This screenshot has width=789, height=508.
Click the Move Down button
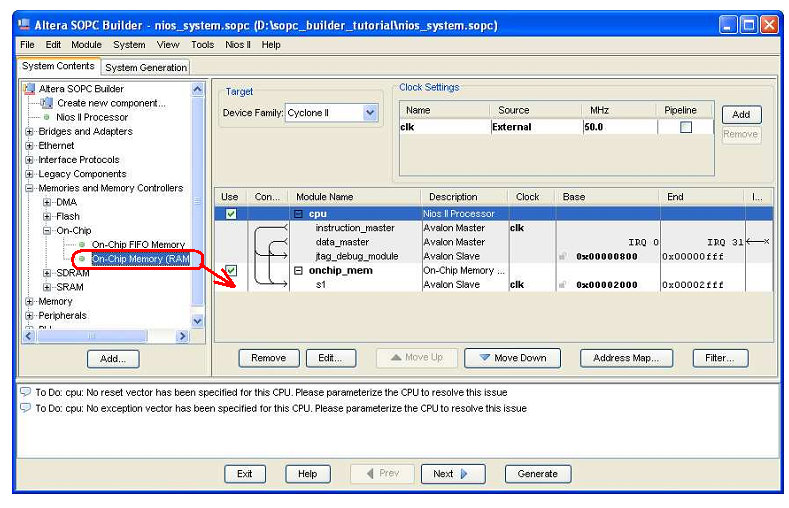point(512,358)
